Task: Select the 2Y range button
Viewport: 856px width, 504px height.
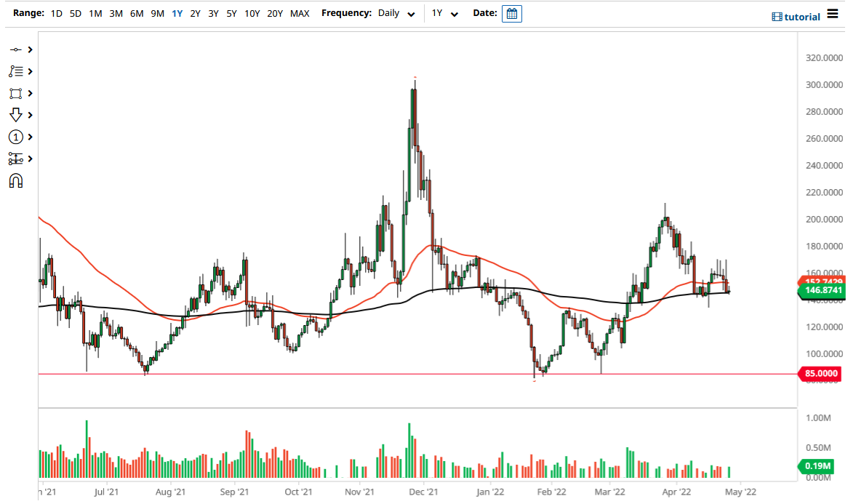Action: pos(194,13)
